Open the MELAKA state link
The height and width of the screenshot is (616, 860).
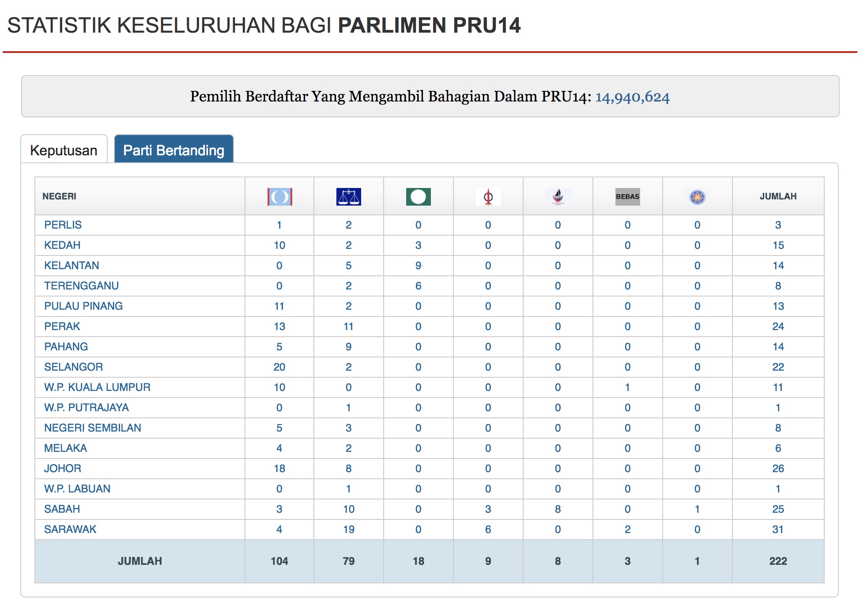click(x=65, y=448)
